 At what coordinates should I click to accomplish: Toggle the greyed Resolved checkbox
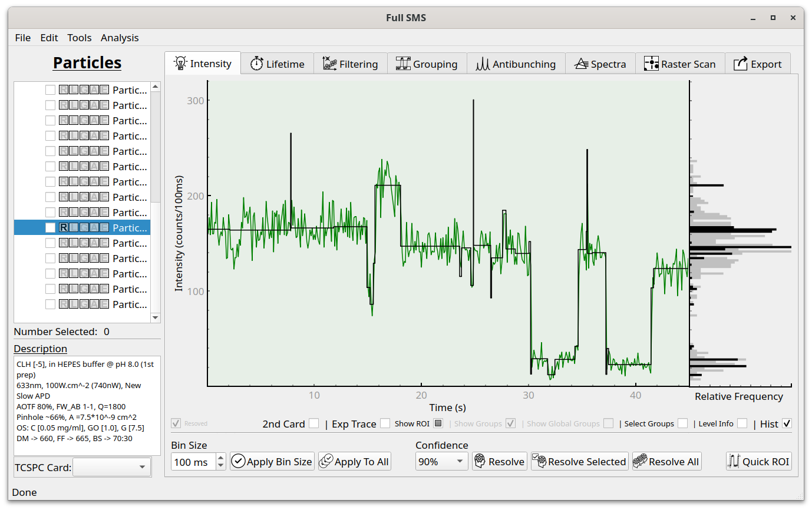(x=176, y=423)
